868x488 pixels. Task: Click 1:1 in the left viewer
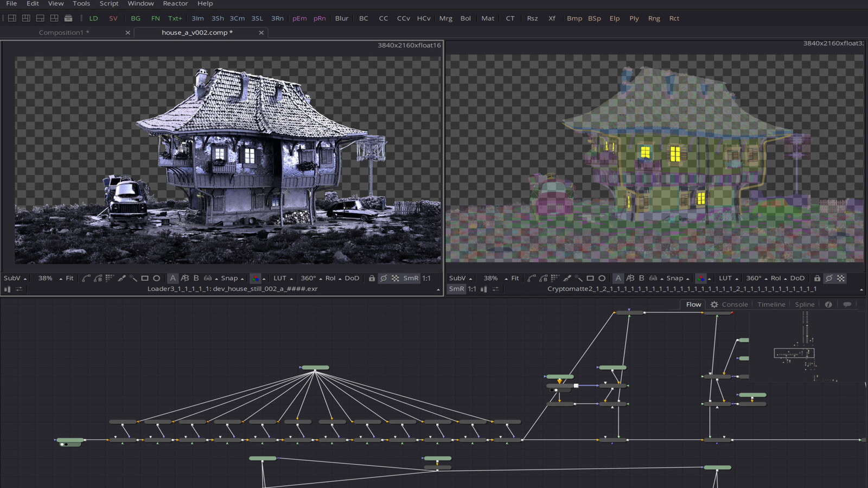click(426, 278)
